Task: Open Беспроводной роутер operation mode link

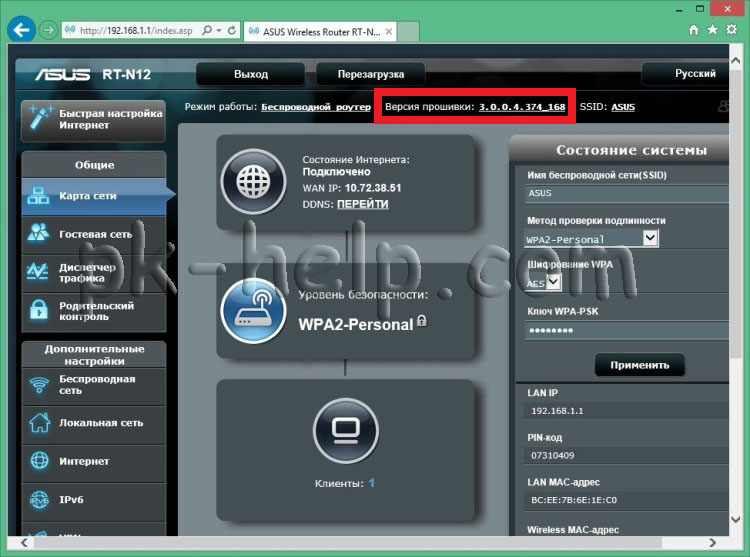Action: tap(316, 107)
